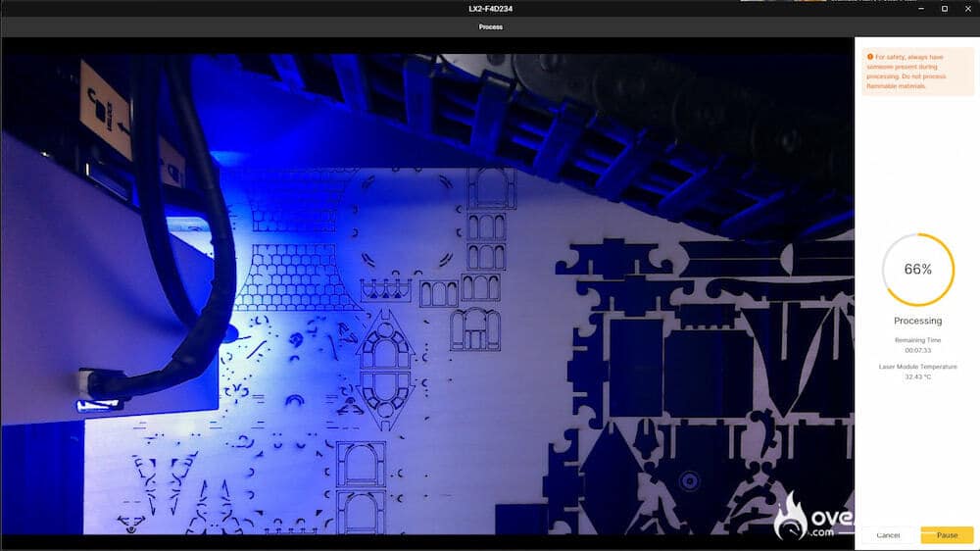Click the LX2-F4D234 window title
980x551 pixels.
pos(491,9)
